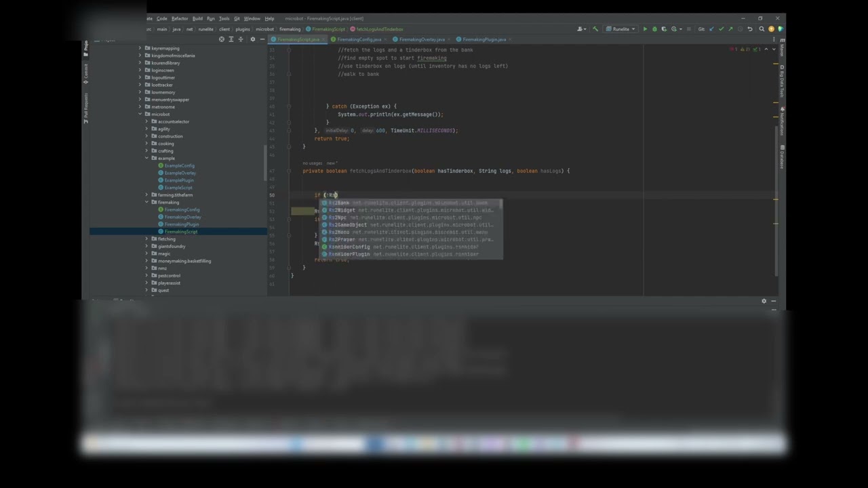
Task: Open ExamplePlugin in the project tree
Action: (x=179, y=180)
